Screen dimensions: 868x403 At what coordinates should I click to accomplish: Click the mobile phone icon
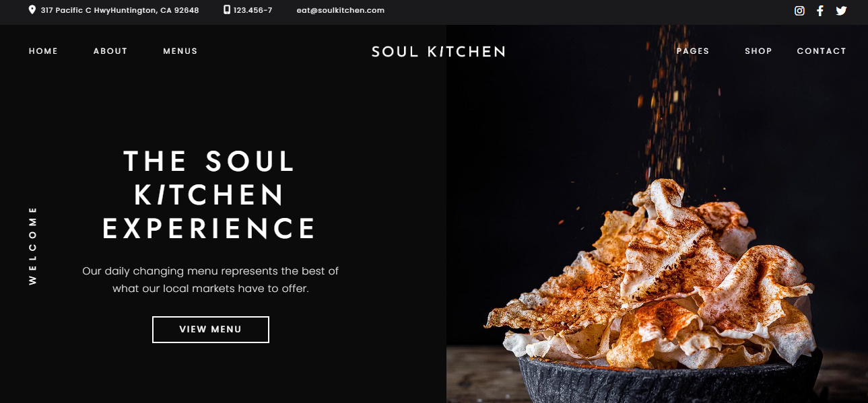[x=227, y=10]
